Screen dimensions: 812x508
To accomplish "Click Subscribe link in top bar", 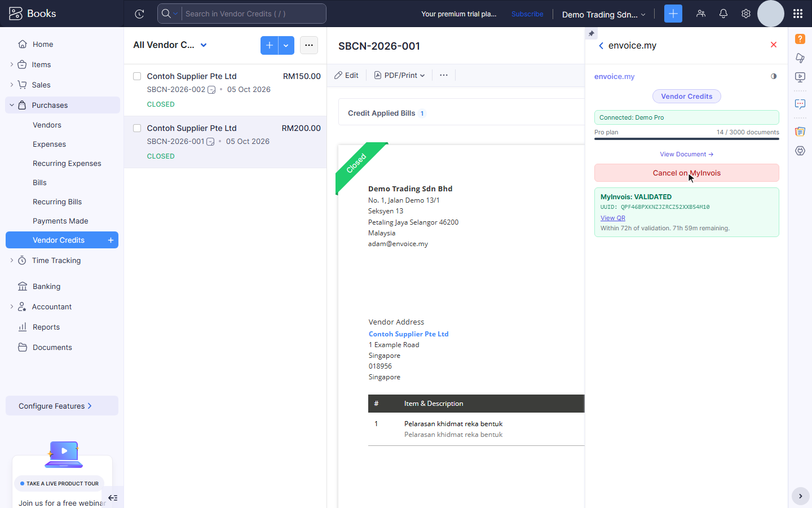I will click(x=527, y=14).
